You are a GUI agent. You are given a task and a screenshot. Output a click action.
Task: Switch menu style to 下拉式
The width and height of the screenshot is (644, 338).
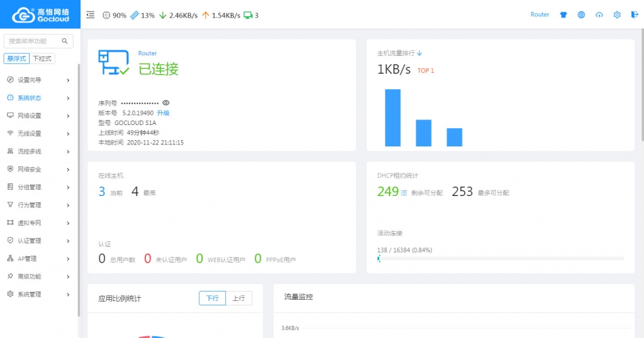(43, 58)
